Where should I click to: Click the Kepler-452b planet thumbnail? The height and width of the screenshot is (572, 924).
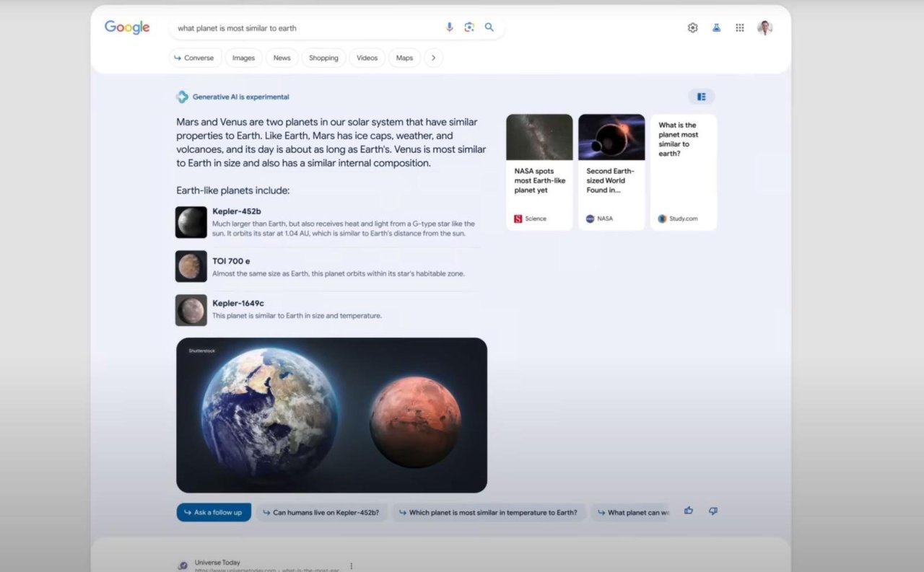pos(191,222)
